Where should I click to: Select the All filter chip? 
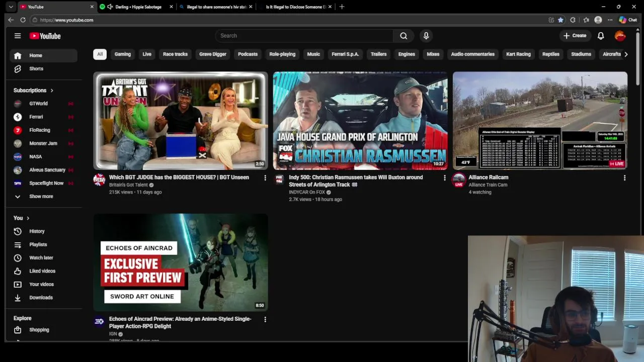[x=100, y=54]
